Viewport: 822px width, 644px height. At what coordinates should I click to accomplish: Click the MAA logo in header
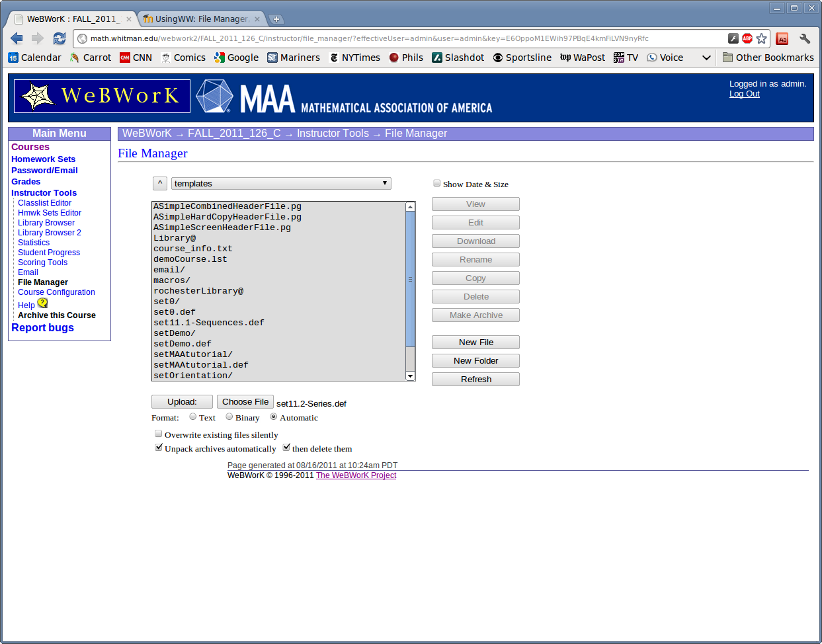pos(344,97)
